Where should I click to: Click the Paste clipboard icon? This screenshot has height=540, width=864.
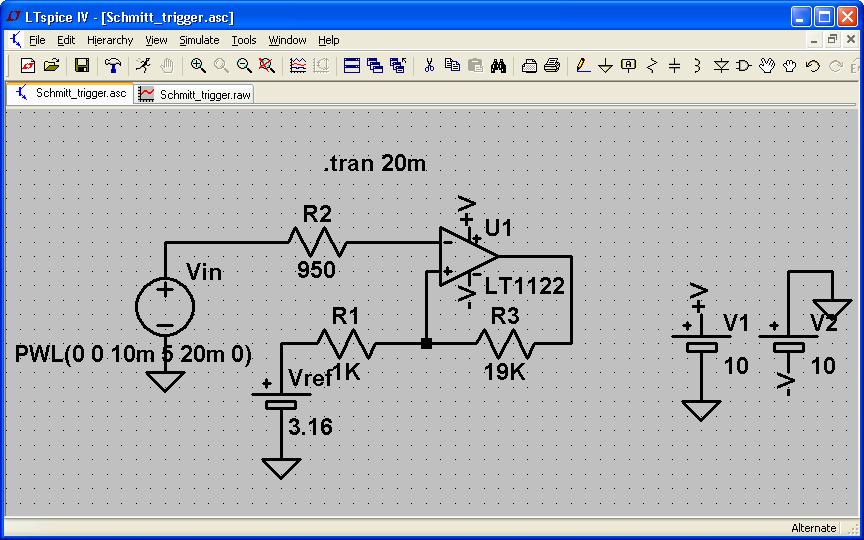point(476,66)
